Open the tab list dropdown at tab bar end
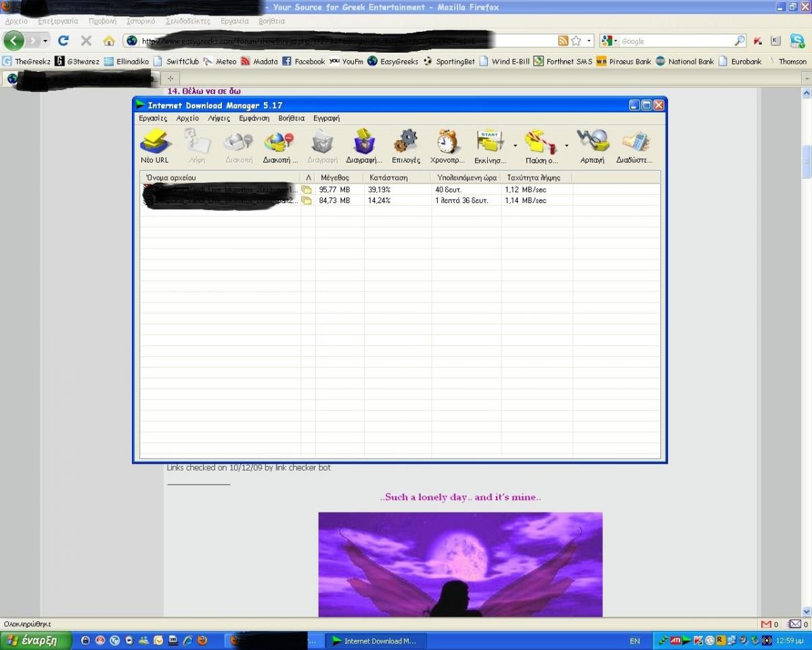 click(806, 78)
